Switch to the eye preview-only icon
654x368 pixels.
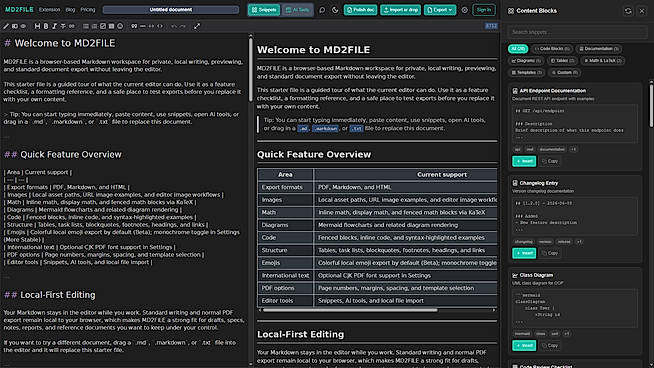click(23, 26)
